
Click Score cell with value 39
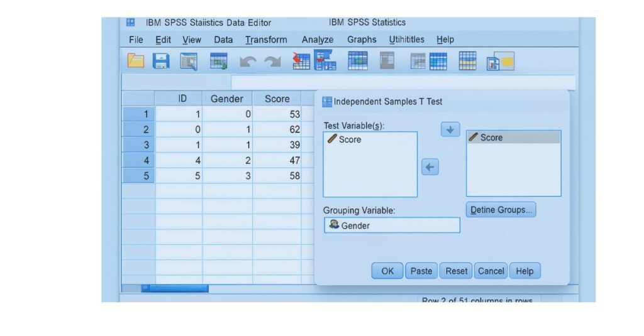click(277, 145)
